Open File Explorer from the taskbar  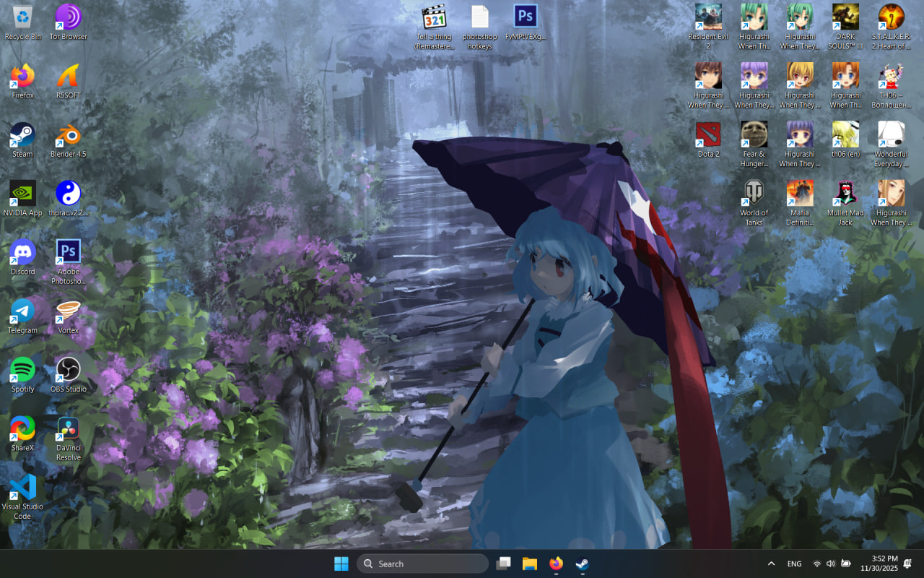click(529, 564)
